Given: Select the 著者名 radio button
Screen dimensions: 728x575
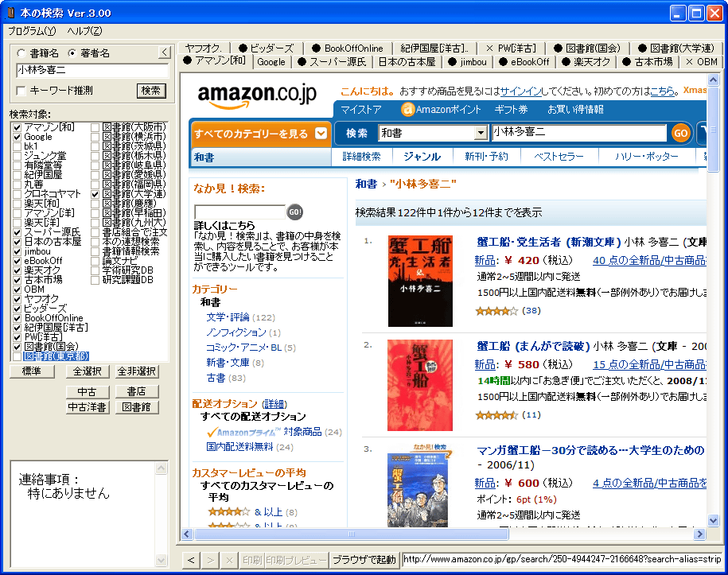Looking at the screenshot, I should tap(72, 53).
